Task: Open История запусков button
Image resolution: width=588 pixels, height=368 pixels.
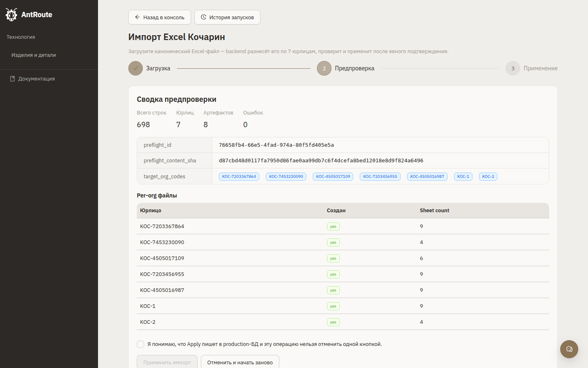Action: point(227,17)
